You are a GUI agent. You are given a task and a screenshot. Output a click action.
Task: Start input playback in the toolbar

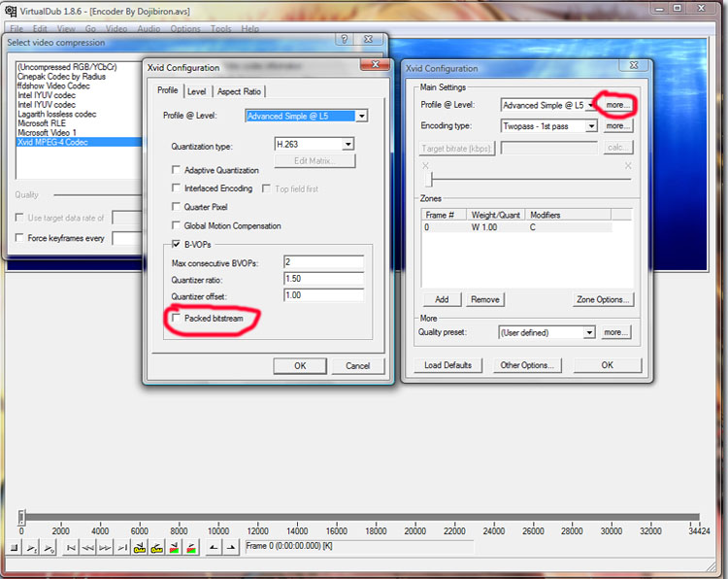tap(32, 548)
